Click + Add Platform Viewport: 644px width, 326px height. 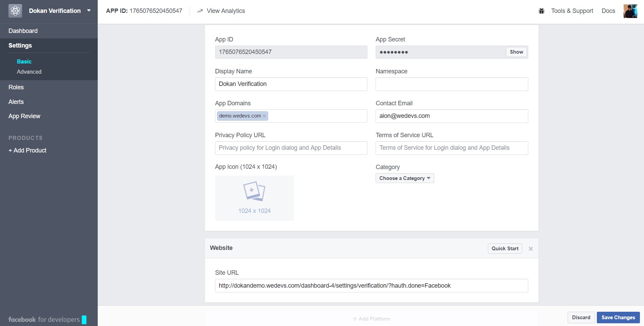click(x=372, y=319)
